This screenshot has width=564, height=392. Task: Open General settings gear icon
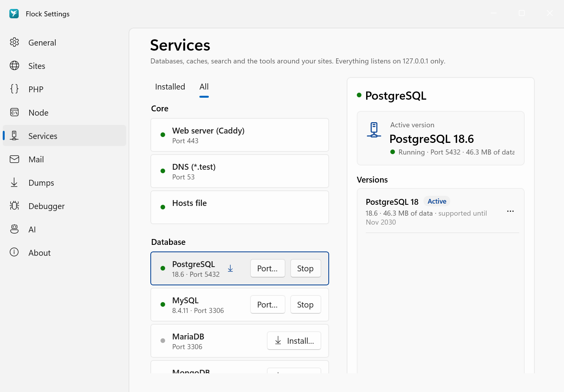point(14,42)
